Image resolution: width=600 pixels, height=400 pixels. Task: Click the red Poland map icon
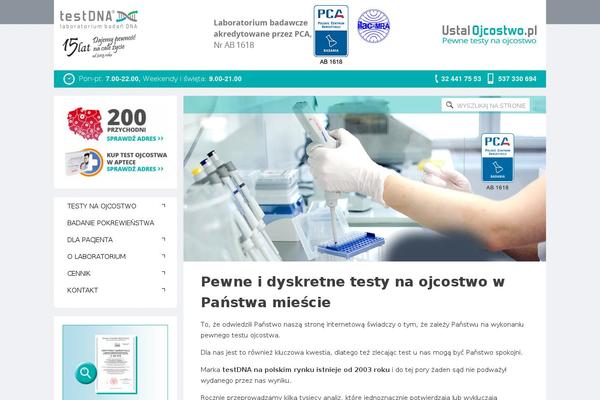(x=85, y=124)
